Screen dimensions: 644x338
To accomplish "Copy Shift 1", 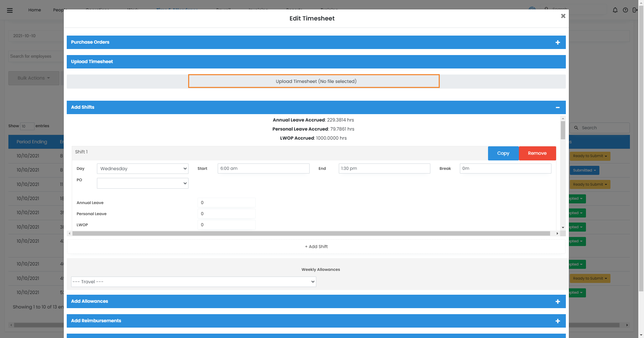I will (503, 153).
